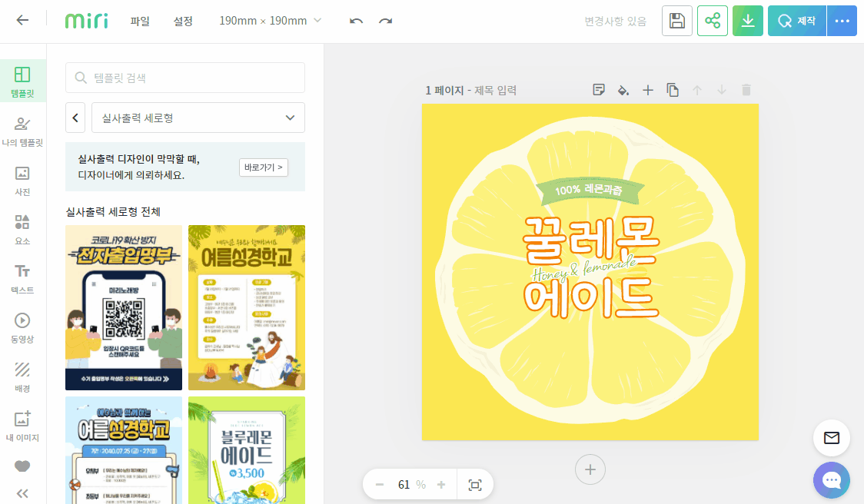
Task: Open the 동영상 sidebar tab
Action: pyautogui.click(x=22, y=328)
